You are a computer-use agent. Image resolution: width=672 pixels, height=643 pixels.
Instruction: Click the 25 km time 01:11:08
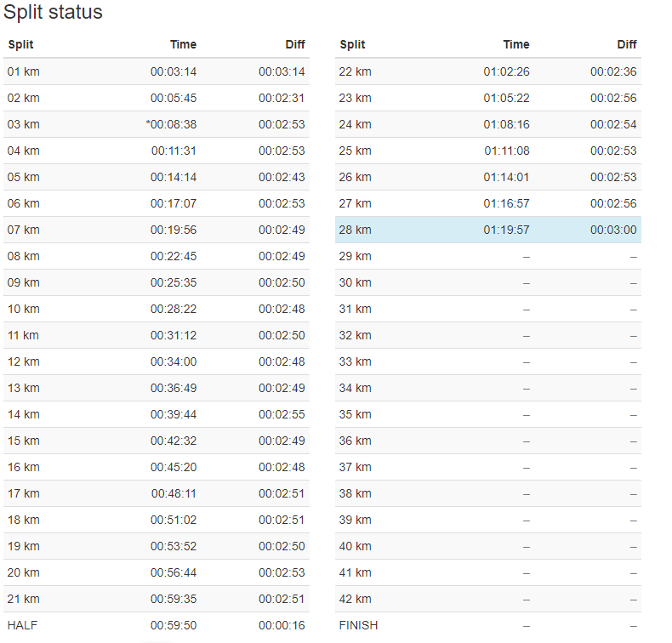[x=507, y=151]
